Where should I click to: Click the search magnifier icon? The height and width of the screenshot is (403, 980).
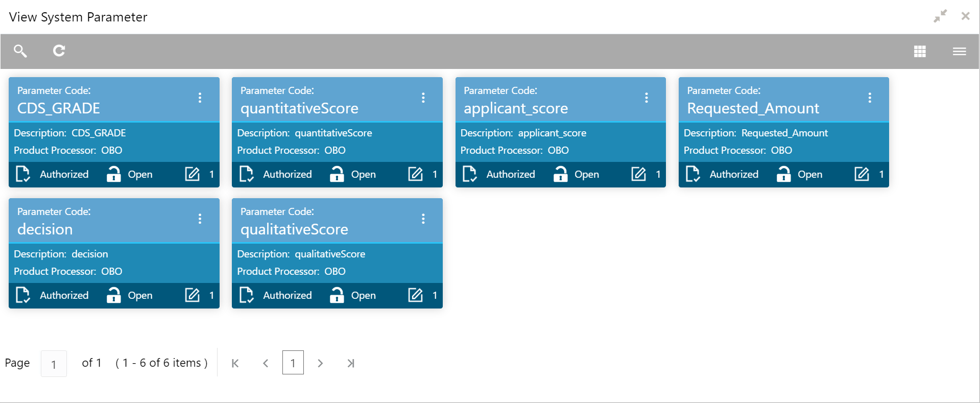(x=20, y=51)
